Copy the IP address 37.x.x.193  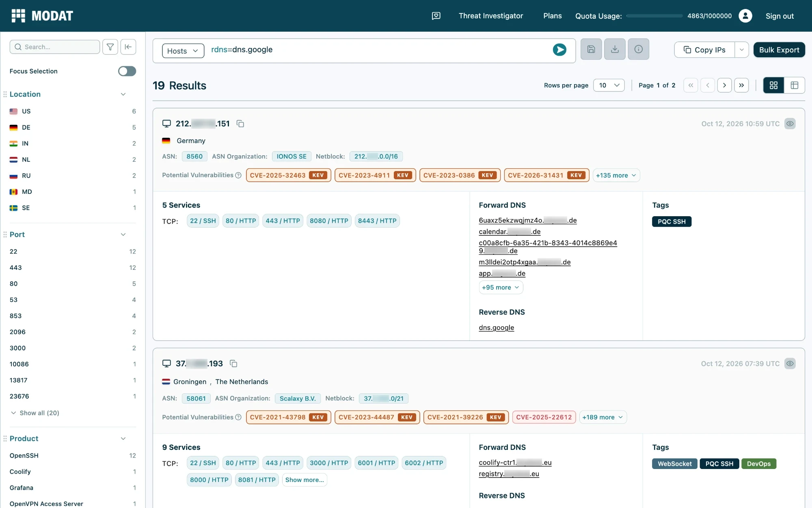pyautogui.click(x=233, y=363)
